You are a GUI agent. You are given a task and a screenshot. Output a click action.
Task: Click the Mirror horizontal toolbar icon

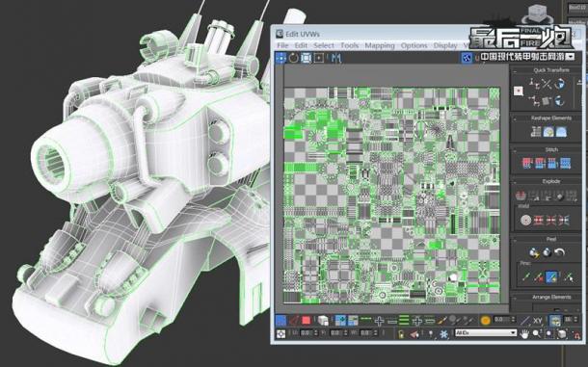336,58
